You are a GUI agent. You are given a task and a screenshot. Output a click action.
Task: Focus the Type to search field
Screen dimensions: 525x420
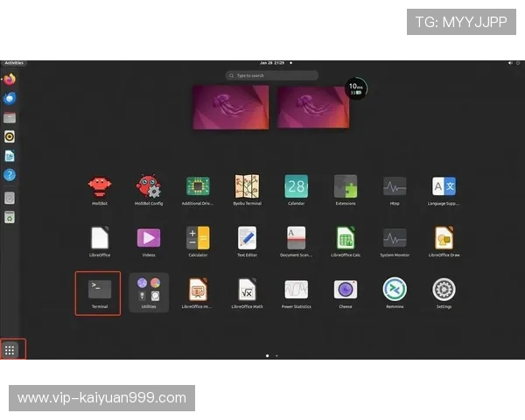tap(272, 76)
